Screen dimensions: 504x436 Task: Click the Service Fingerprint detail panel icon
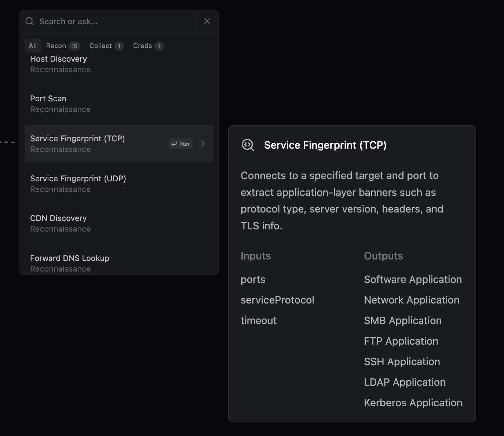tap(248, 145)
